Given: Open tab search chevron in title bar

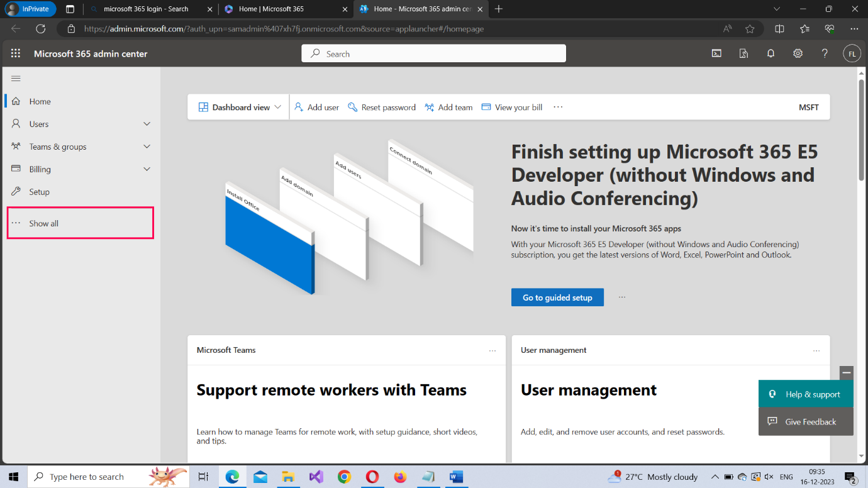Looking at the screenshot, I should 777,9.
